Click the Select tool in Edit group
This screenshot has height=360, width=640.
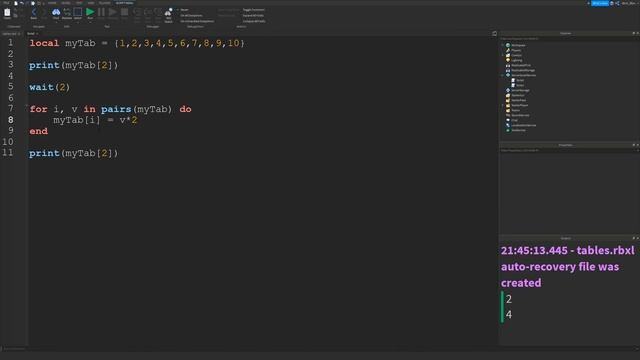(78, 13)
